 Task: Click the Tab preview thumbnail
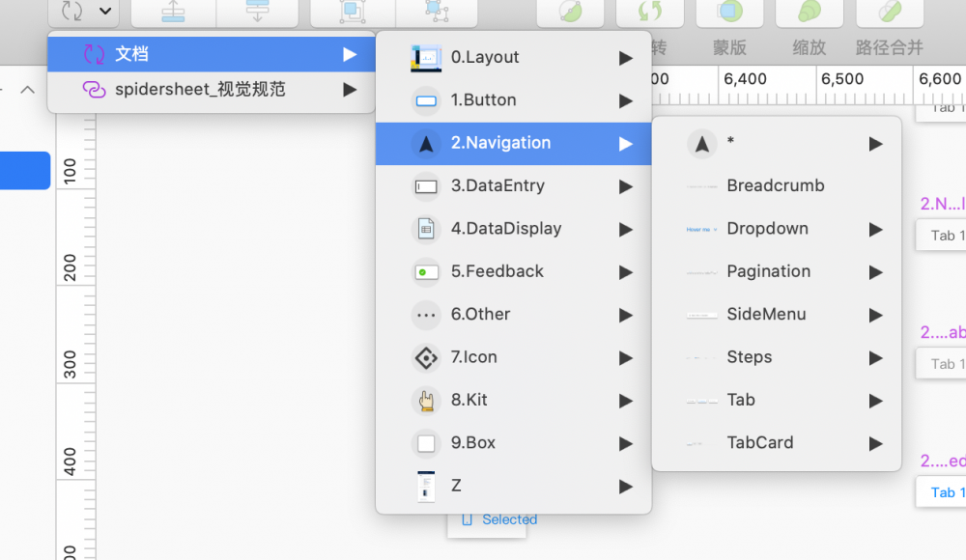pyautogui.click(x=701, y=401)
